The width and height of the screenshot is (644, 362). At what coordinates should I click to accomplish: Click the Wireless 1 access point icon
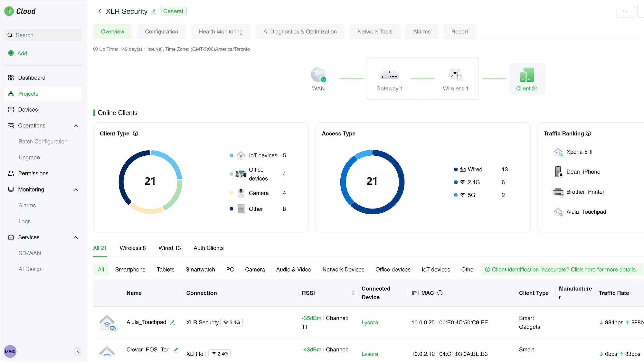(x=455, y=75)
